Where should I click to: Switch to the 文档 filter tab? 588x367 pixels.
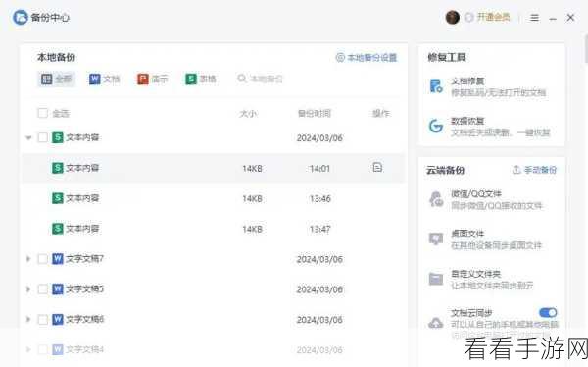click(x=104, y=79)
